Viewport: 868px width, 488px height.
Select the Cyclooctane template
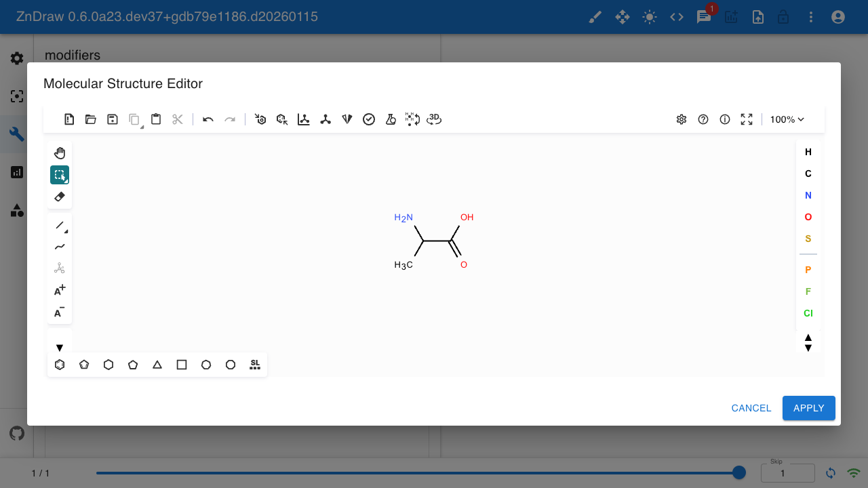[231, 365]
